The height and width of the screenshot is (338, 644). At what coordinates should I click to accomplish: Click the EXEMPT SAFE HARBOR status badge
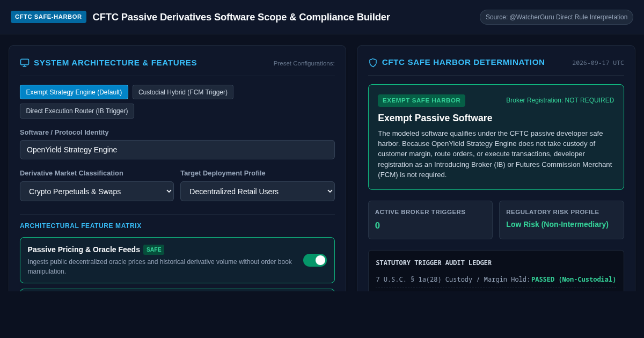(421, 100)
